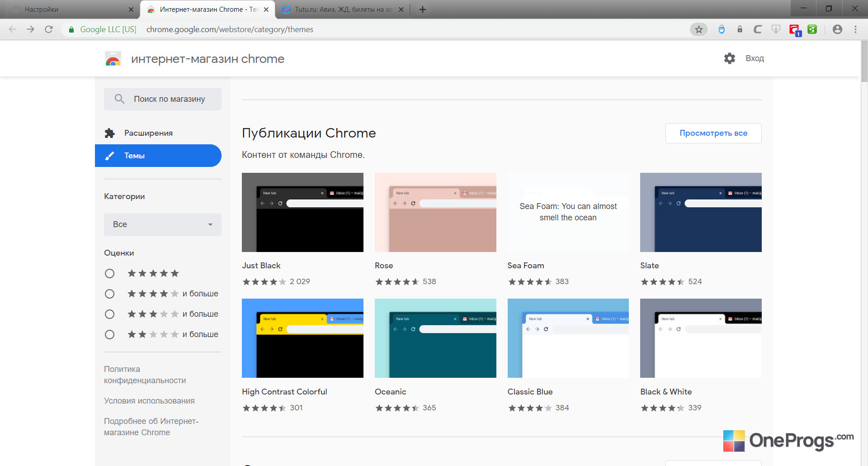
Task: Click the High Contrast Colorful title
Action: (284, 392)
